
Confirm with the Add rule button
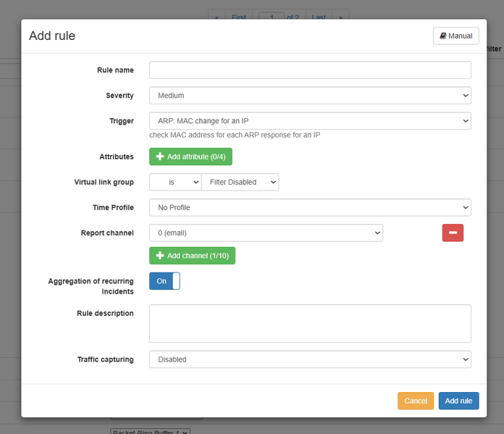point(458,401)
